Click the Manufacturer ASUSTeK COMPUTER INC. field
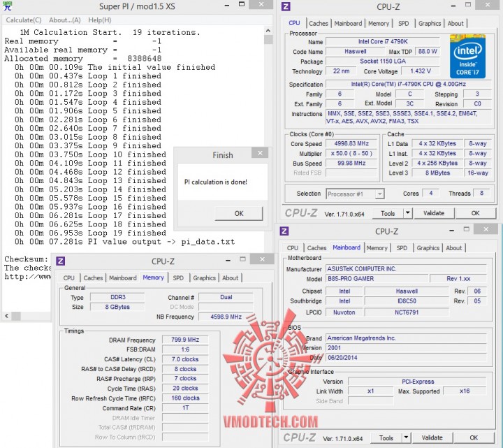503x448 pixels. tap(407, 269)
